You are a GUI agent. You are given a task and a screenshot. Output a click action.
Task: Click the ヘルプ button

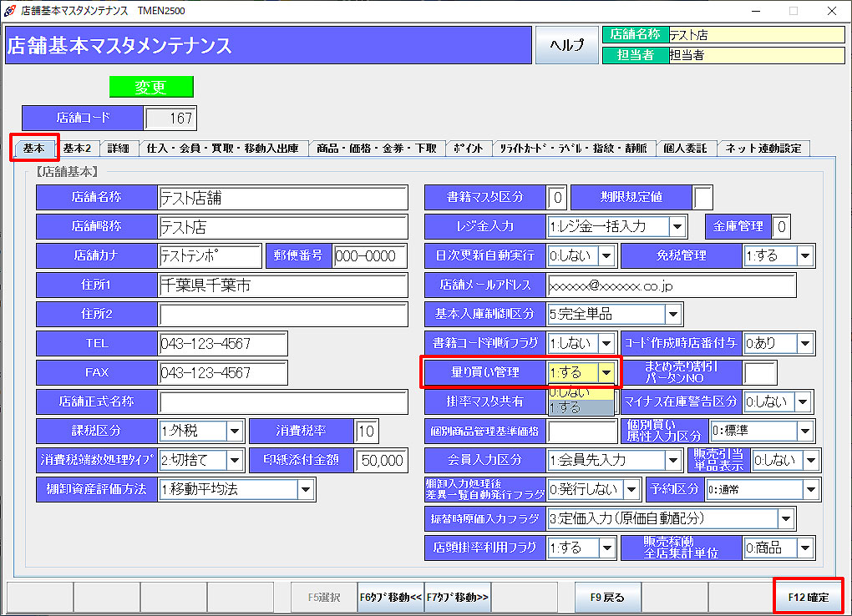[566, 45]
